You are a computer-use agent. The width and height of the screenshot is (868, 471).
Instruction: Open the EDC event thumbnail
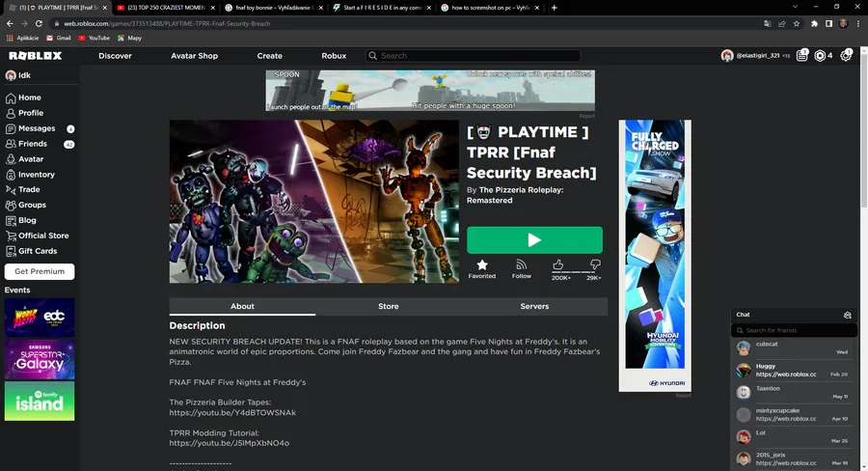(x=40, y=319)
